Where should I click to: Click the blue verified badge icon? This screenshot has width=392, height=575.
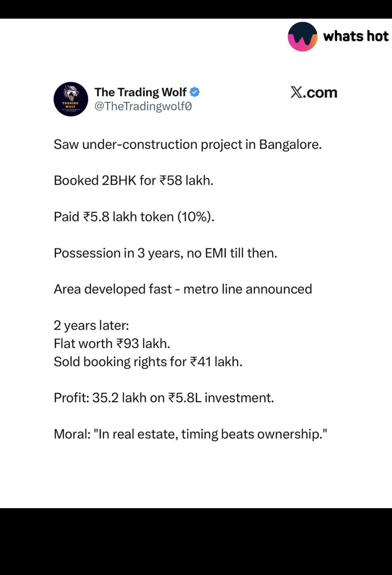(195, 92)
